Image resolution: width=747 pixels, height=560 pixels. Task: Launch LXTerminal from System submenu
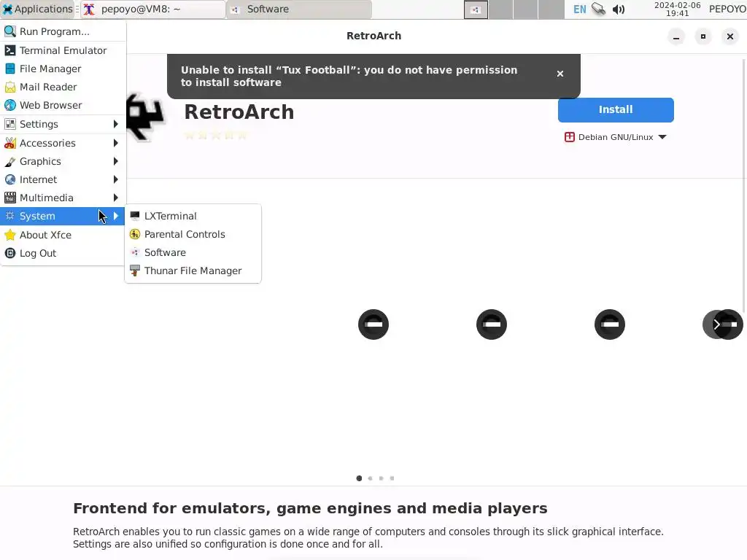(x=193, y=216)
